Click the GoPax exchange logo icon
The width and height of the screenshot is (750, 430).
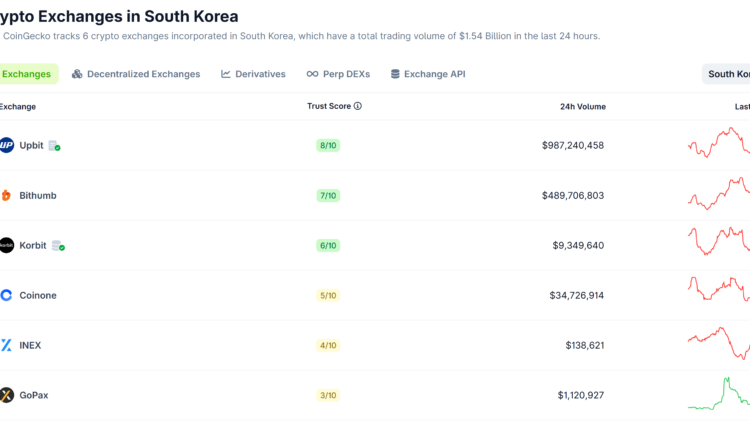pyautogui.click(x=7, y=395)
